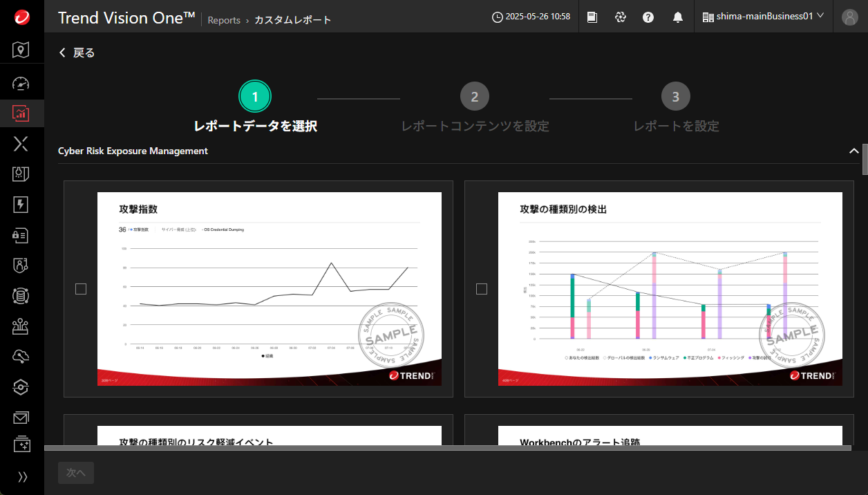This screenshot has height=495, width=868.
Task: Open the map pin sidebar icon
Action: tap(21, 50)
